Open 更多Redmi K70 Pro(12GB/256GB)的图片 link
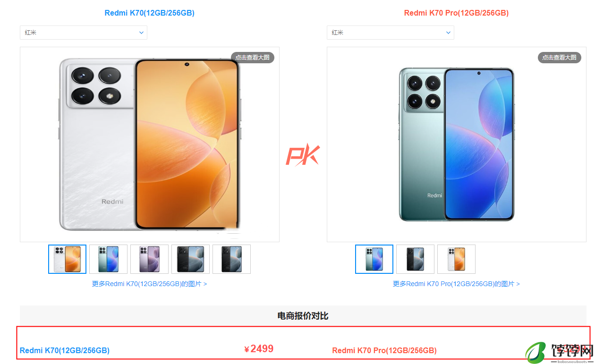 (456, 284)
